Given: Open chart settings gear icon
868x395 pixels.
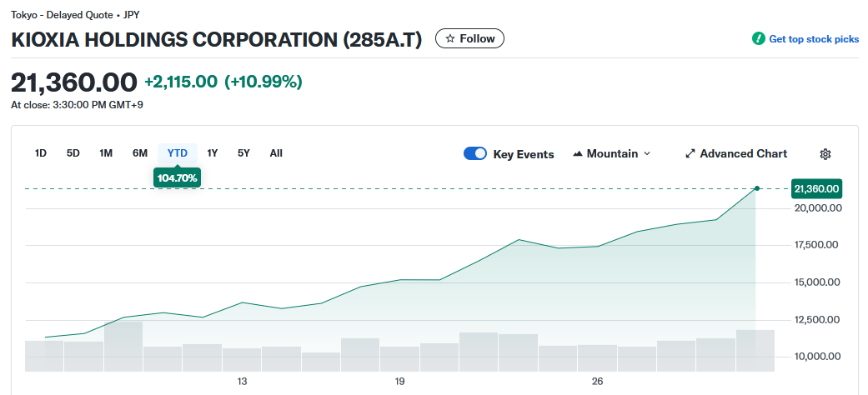Looking at the screenshot, I should tap(825, 154).
